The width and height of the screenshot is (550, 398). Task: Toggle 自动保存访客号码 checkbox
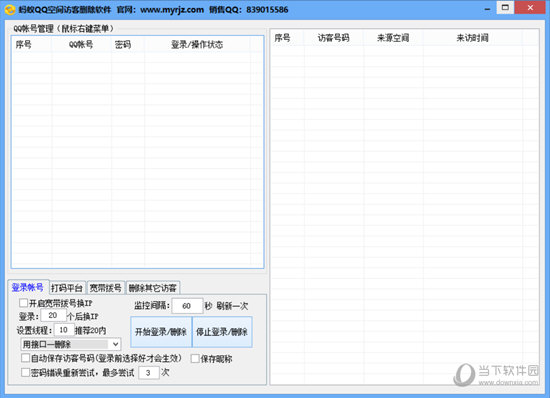(x=25, y=358)
